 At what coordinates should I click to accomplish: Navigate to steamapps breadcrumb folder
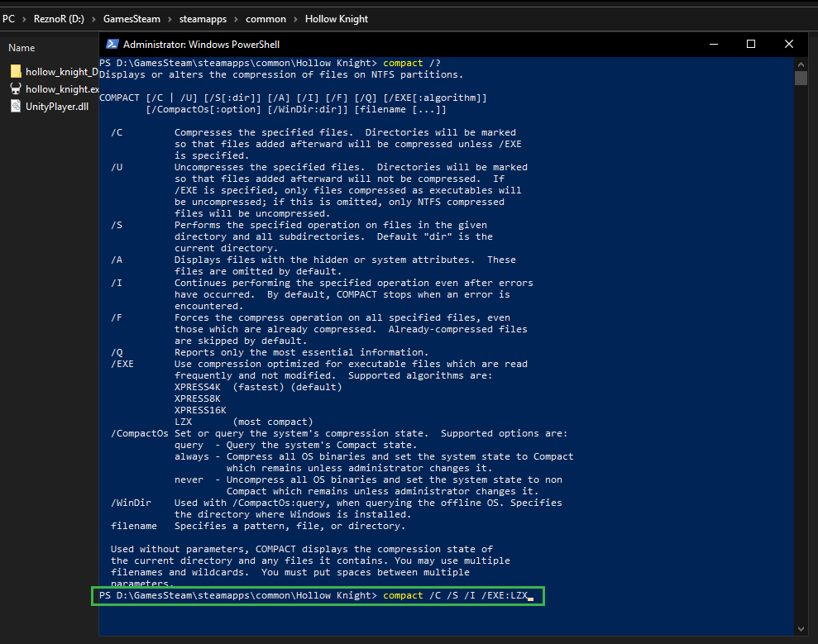tap(203, 19)
